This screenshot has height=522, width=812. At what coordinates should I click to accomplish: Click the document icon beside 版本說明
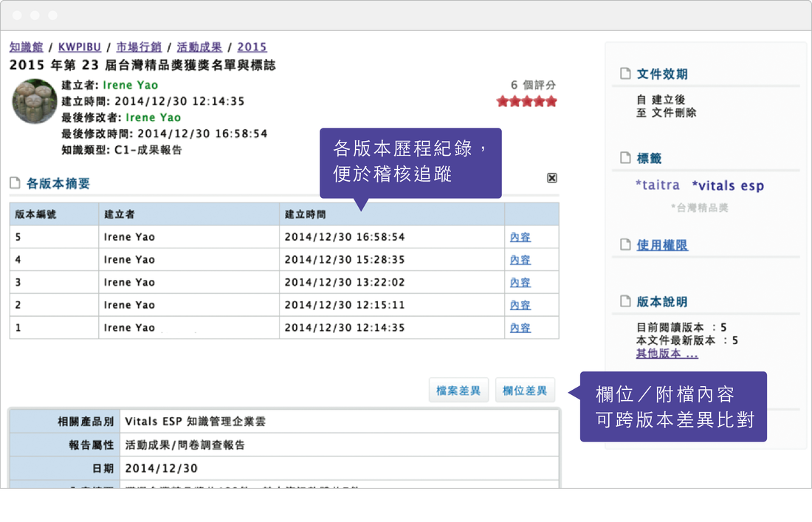[625, 301]
